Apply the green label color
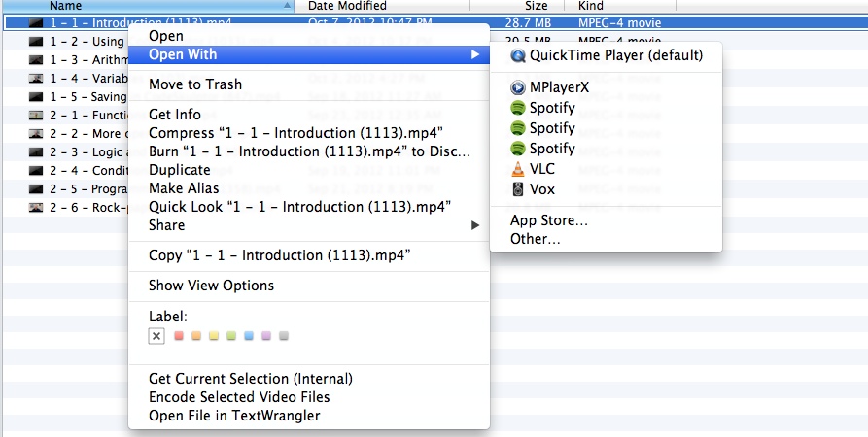Viewport: 868px width, 437px height. [231, 336]
